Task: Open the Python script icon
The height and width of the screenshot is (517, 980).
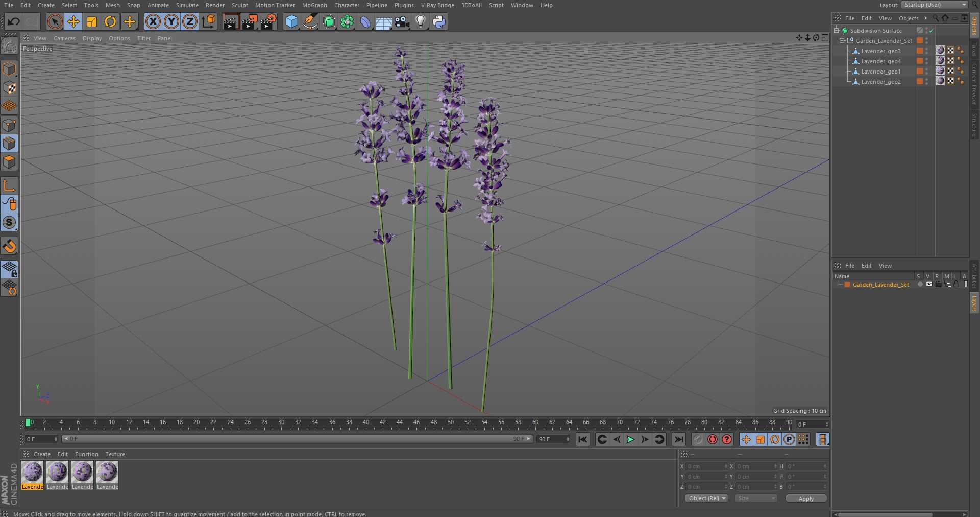Action: coord(439,21)
